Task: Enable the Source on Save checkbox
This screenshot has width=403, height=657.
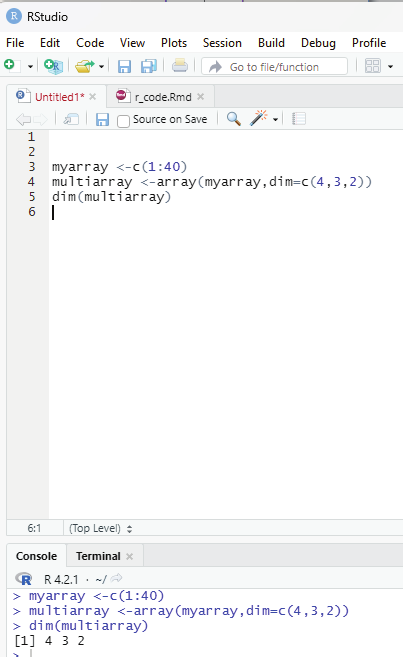Action: click(123, 121)
